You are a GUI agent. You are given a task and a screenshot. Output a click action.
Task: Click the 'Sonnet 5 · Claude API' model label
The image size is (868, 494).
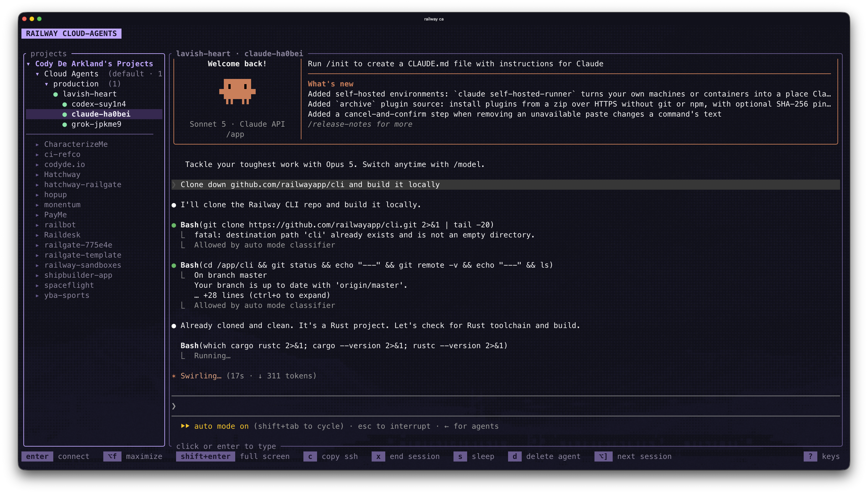(237, 124)
